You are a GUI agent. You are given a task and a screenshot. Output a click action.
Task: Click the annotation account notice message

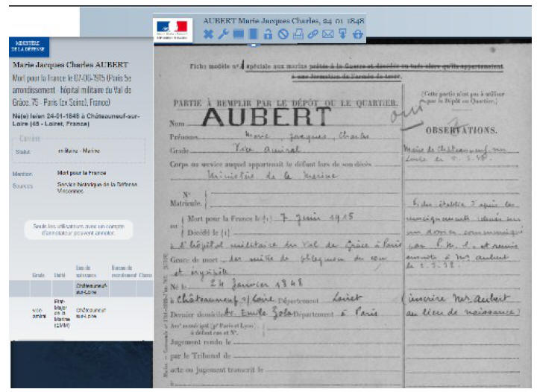click(x=78, y=230)
